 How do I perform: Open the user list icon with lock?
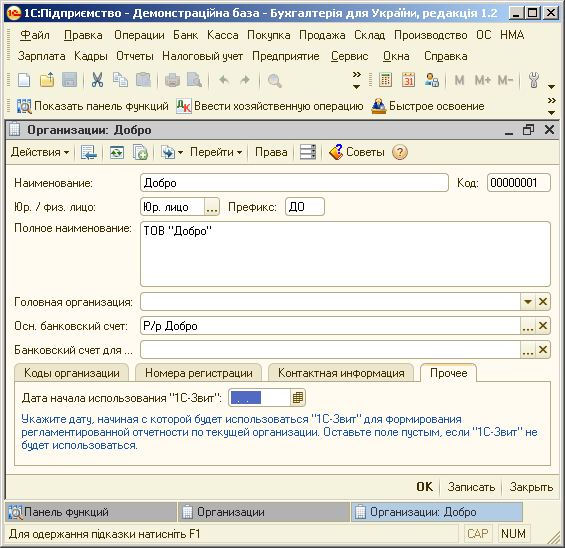(x=432, y=80)
